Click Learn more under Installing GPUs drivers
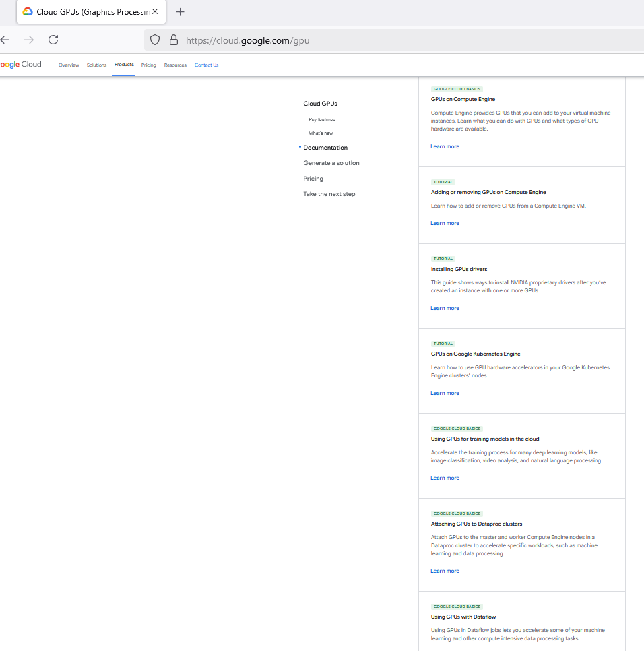Screen dimensions: 644x651 tap(445, 308)
